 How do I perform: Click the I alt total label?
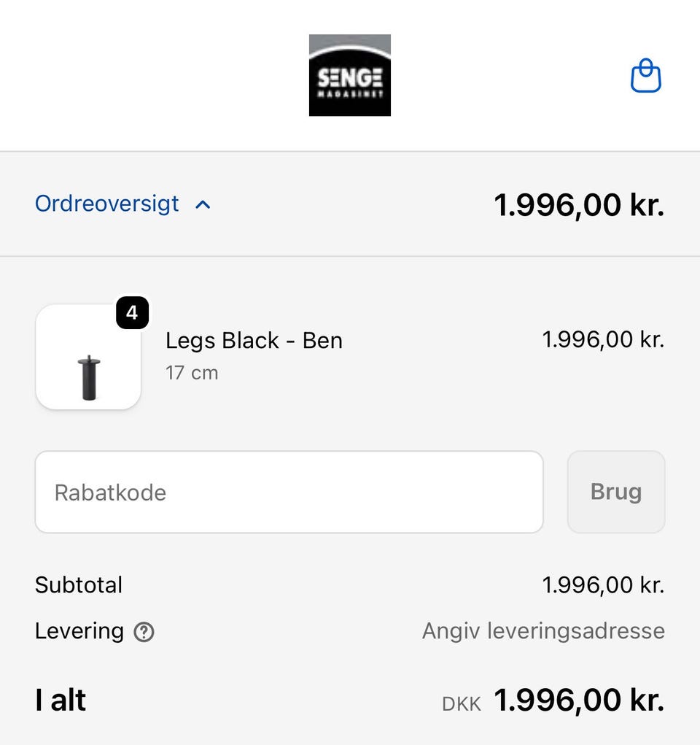tap(61, 700)
